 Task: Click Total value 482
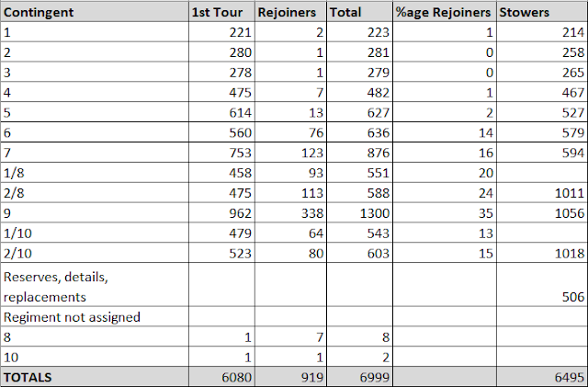coord(378,92)
